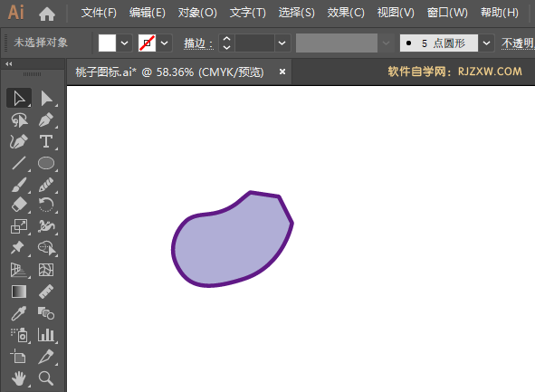Open the 文字(T) menu

click(x=248, y=13)
